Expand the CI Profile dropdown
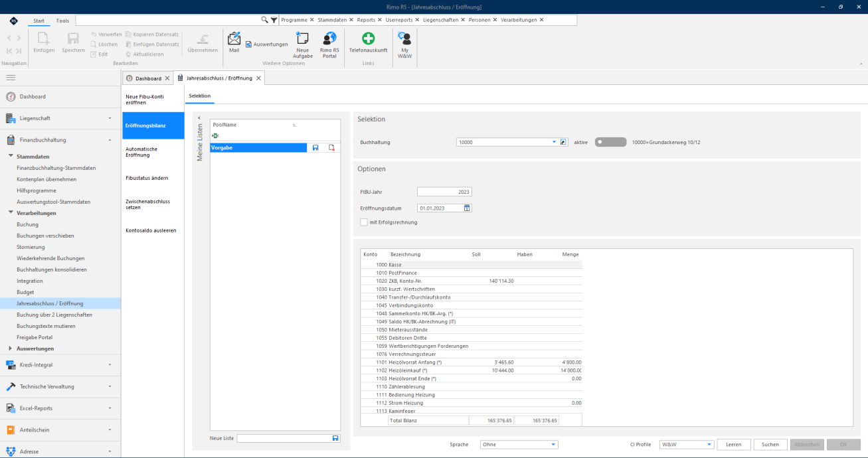Screen dimensions: 868x458 click(709, 445)
